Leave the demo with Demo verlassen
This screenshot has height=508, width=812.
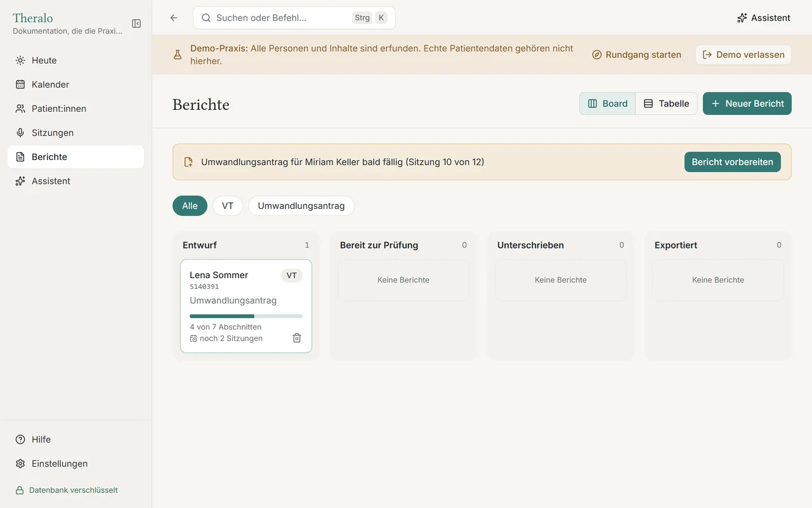tap(743, 55)
